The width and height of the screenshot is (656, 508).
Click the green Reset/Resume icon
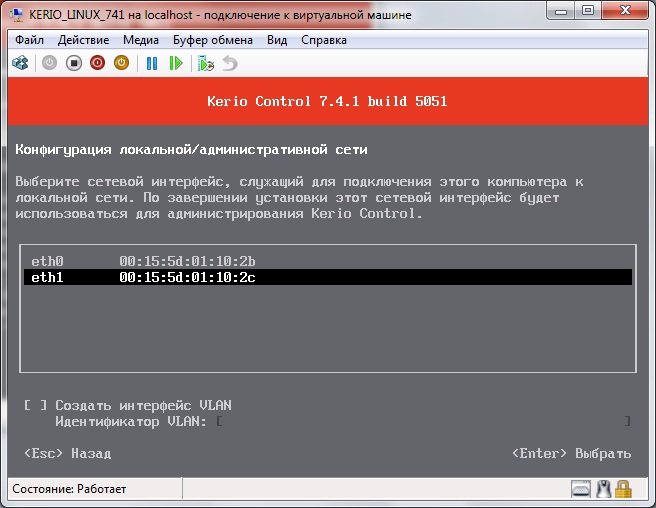pos(176,64)
